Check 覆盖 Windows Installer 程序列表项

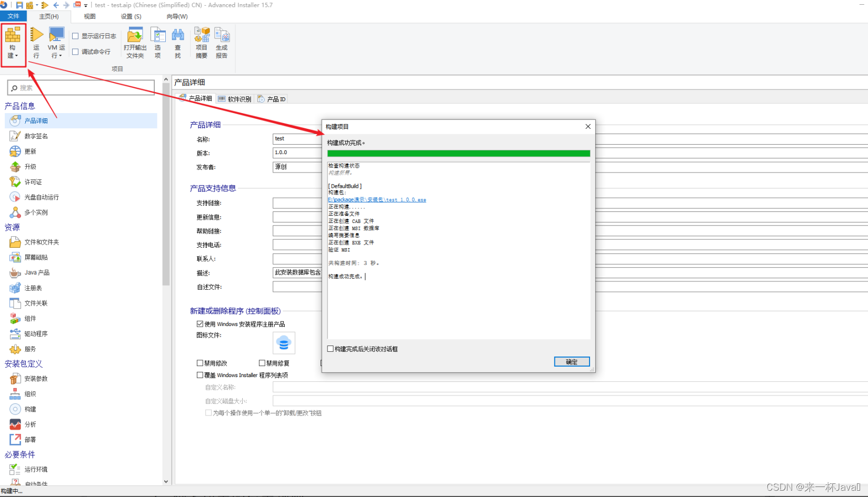click(200, 375)
